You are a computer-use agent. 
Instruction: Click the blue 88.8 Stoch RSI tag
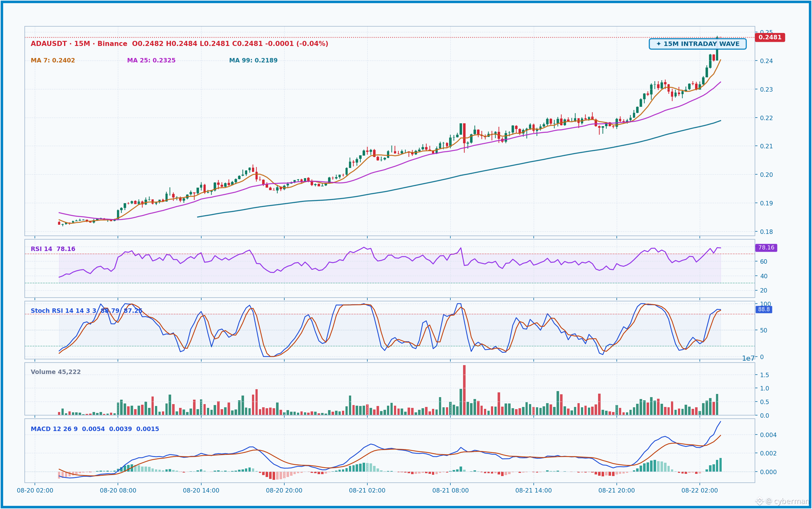point(764,309)
